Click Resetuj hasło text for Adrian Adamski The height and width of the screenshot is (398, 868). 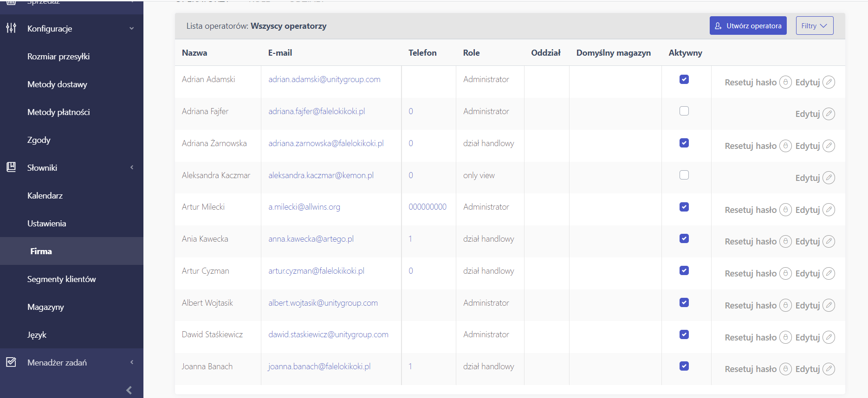point(751,82)
